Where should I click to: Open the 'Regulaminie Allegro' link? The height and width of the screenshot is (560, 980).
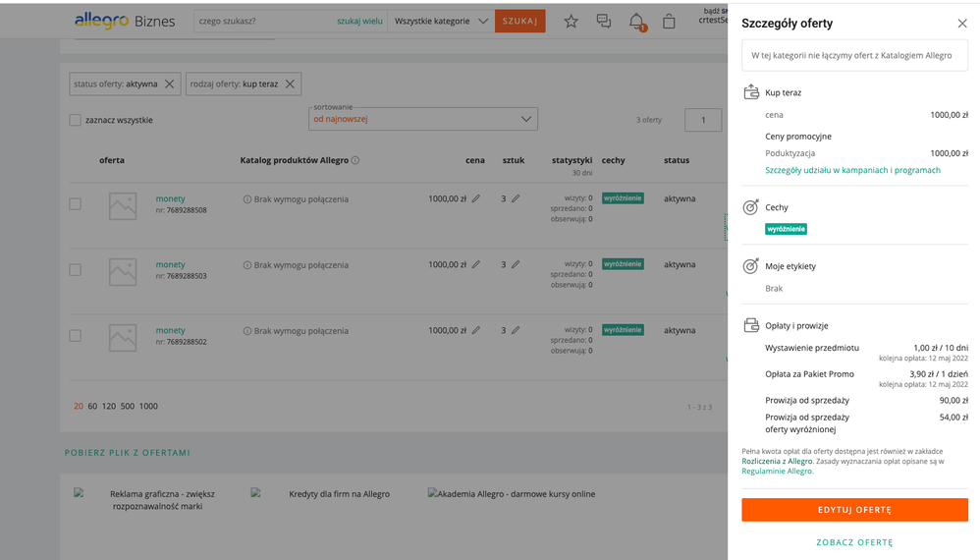click(777, 472)
